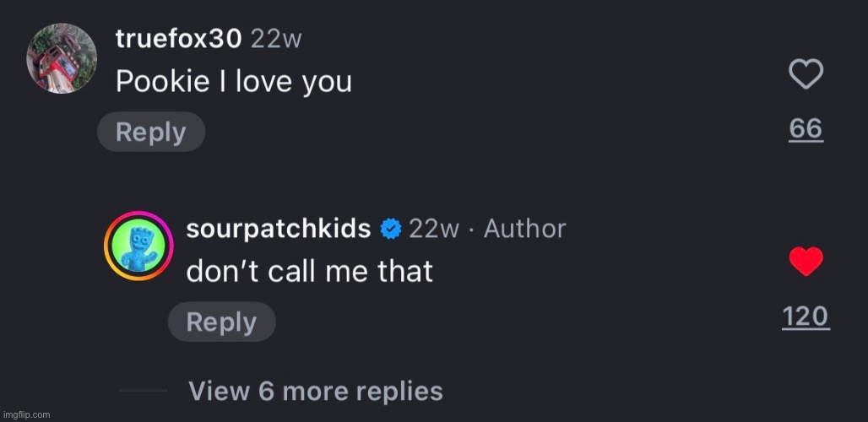Click the Author label on the reply
Viewport: 868px width, 422px height.
click(x=524, y=229)
